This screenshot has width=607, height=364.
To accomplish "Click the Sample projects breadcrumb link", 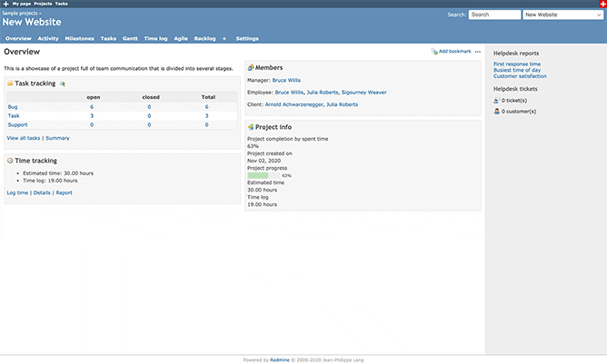I will [20, 14].
